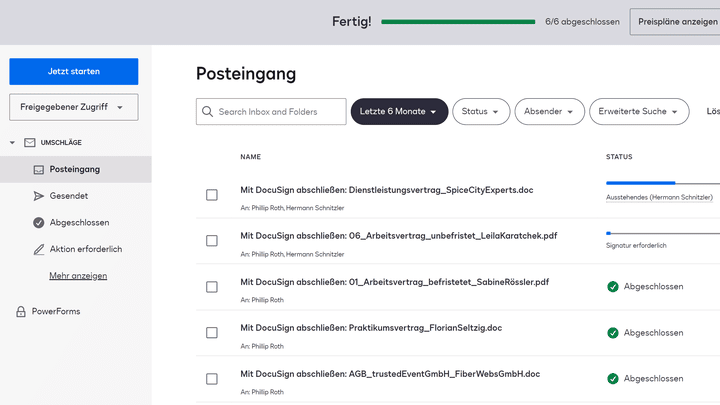
Task: Tick checkbox for 01_Arbeitsvertrag_befristetet_SabineRössler.pdf
Action: (x=212, y=287)
